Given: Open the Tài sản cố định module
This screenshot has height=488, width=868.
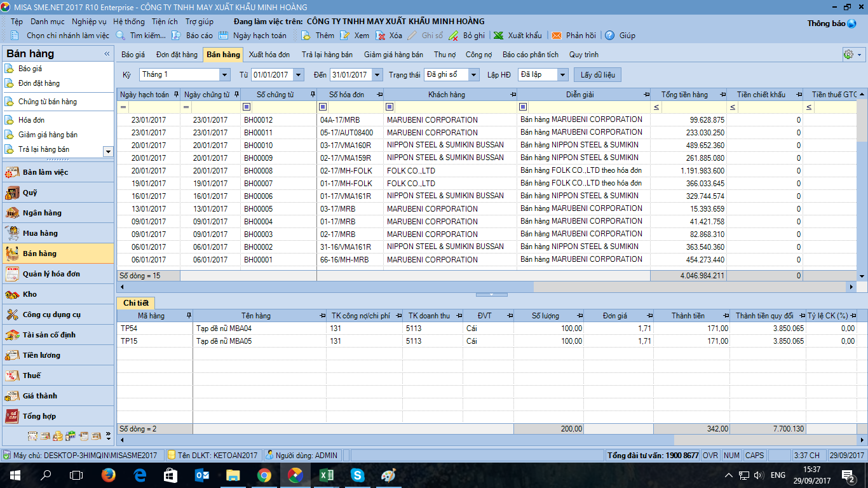Looking at the screenshot, I should pos(57,335).
